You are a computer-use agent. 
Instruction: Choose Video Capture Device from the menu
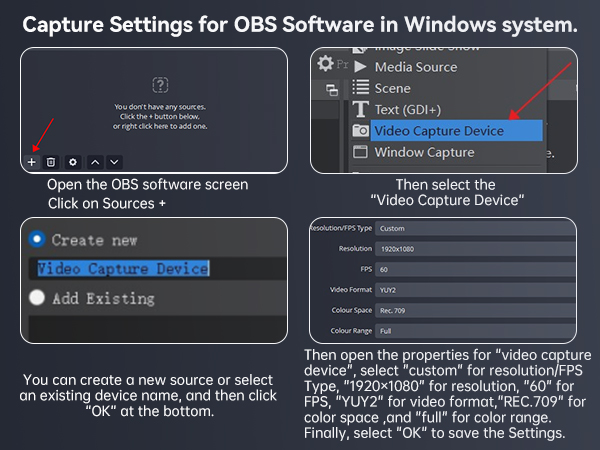pyautogui.click(x=438, y=131)
